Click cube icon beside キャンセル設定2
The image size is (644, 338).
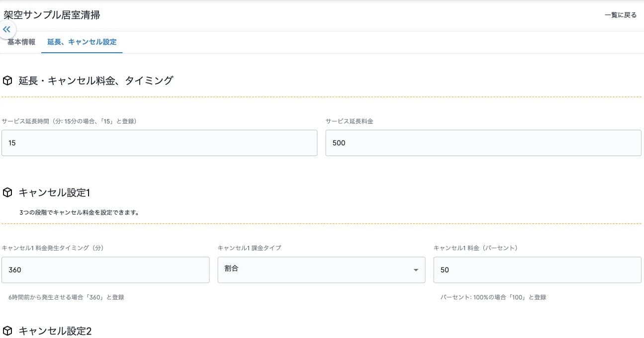point(7,331)
